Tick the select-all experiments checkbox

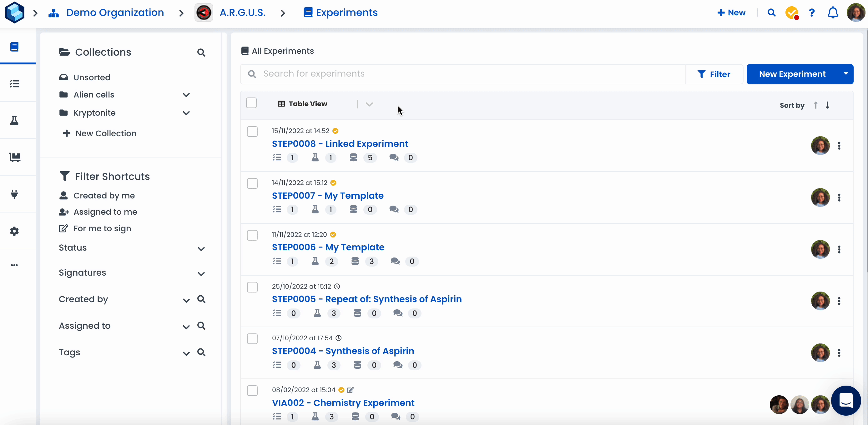pos(251,103)
